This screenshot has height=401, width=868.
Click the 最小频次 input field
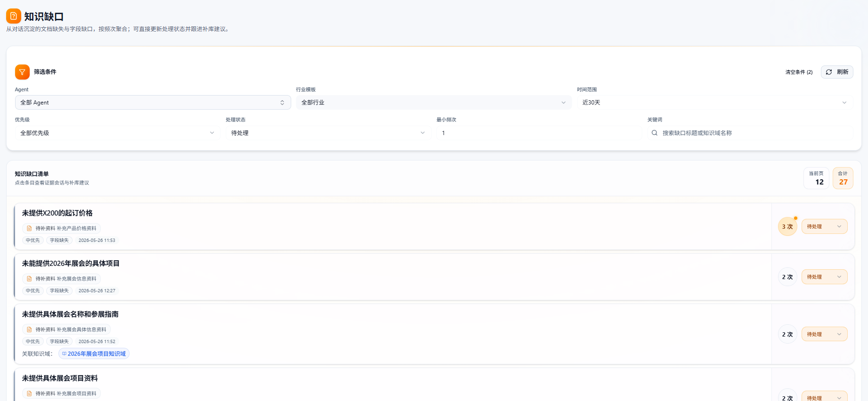(x=539, y=133)
